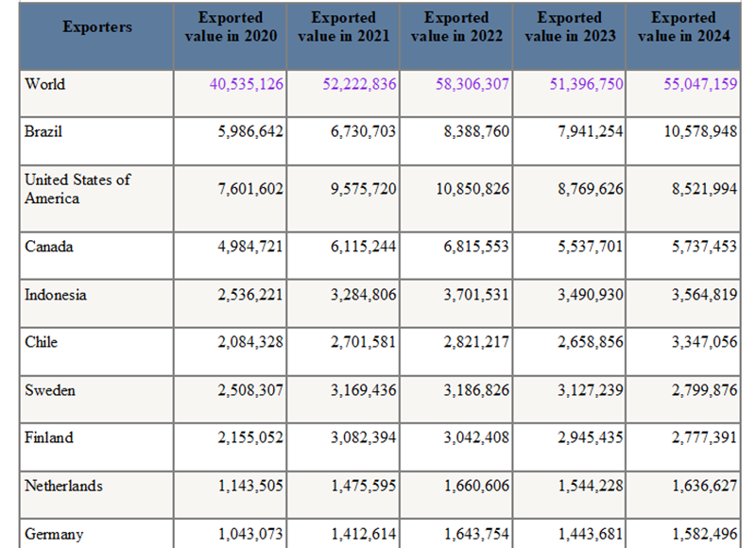756x548 pixels.
Task: Click the Chile exporter name
Action: coord(41,342)
